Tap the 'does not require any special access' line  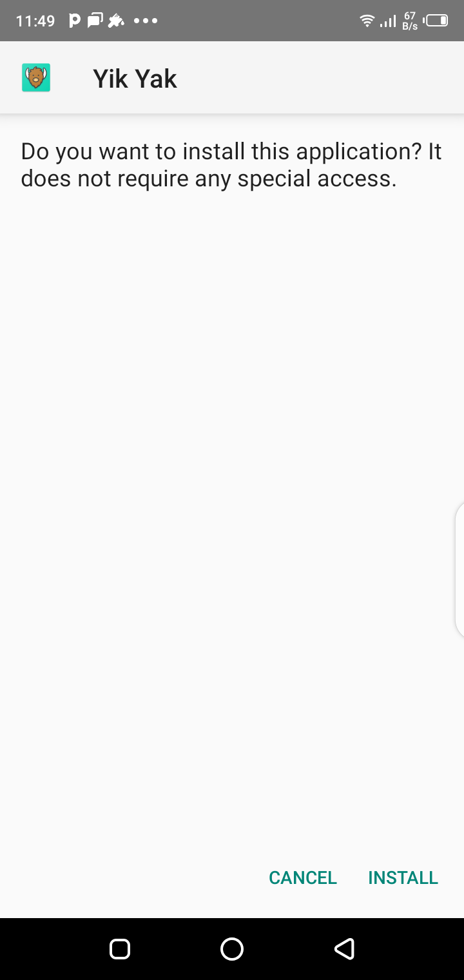coord(208,179)
